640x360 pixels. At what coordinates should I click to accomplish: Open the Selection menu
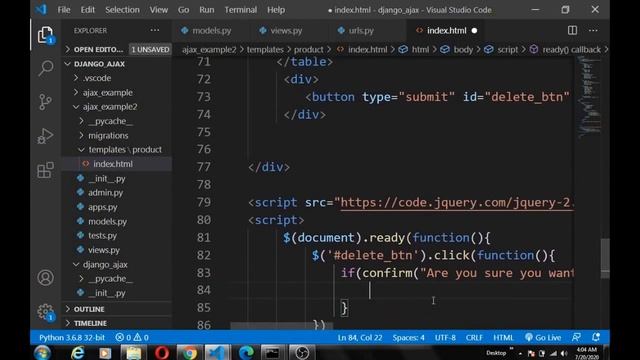[122, 10]
